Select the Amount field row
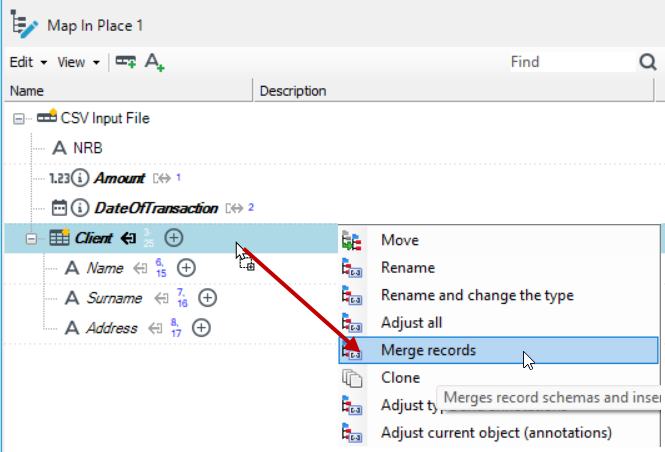 pyautogui.click(x=119, y=178)
